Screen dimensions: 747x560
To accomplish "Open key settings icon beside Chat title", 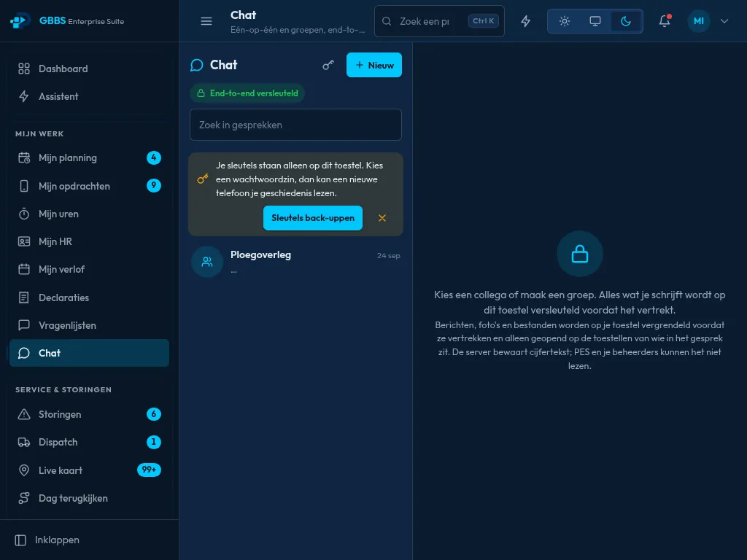I will [328, 65].
